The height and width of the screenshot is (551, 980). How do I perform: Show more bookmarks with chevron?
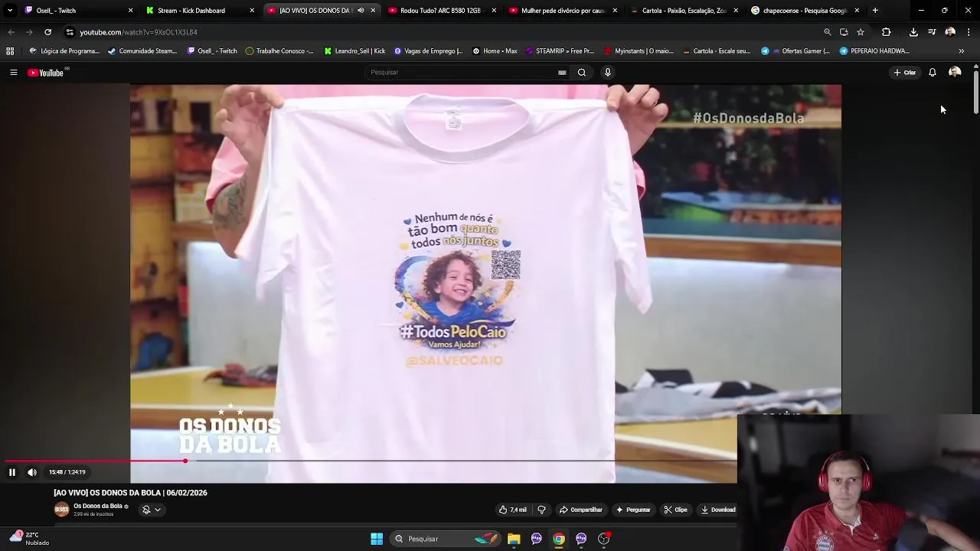[962, 51]
